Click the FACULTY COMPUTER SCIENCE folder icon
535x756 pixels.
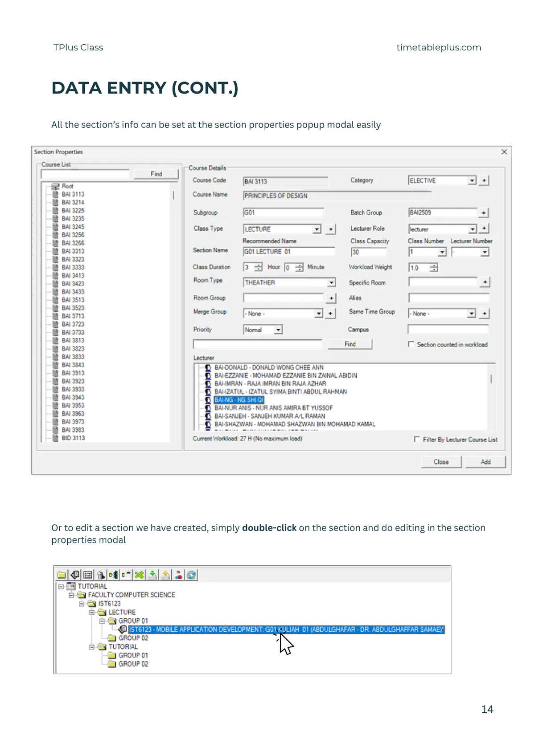(82, 595)
